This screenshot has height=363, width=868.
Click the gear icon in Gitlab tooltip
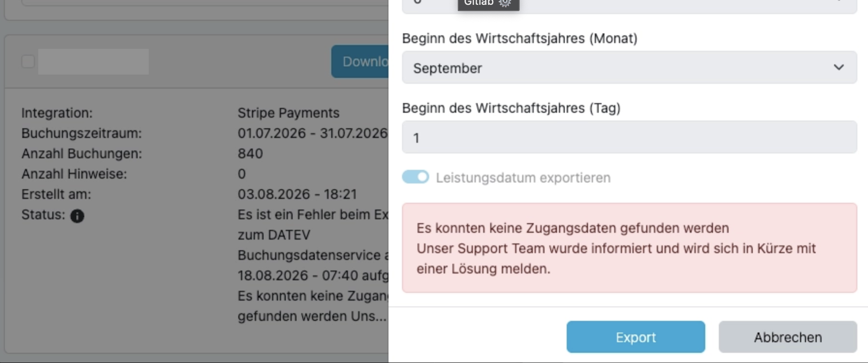point(505,3)
